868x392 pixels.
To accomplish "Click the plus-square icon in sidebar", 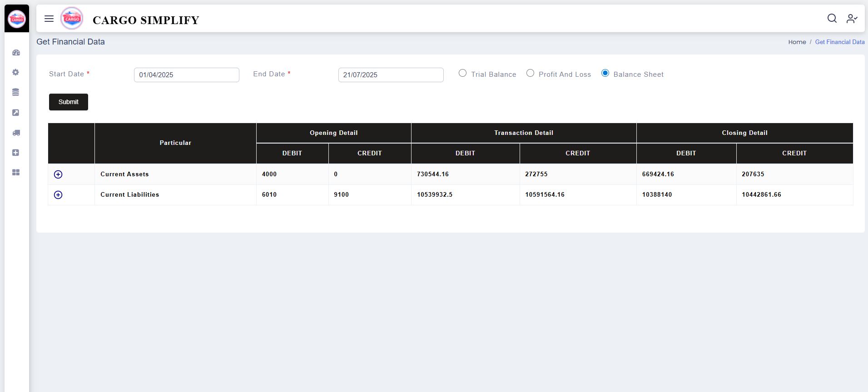I will click(x=16, y=153).
